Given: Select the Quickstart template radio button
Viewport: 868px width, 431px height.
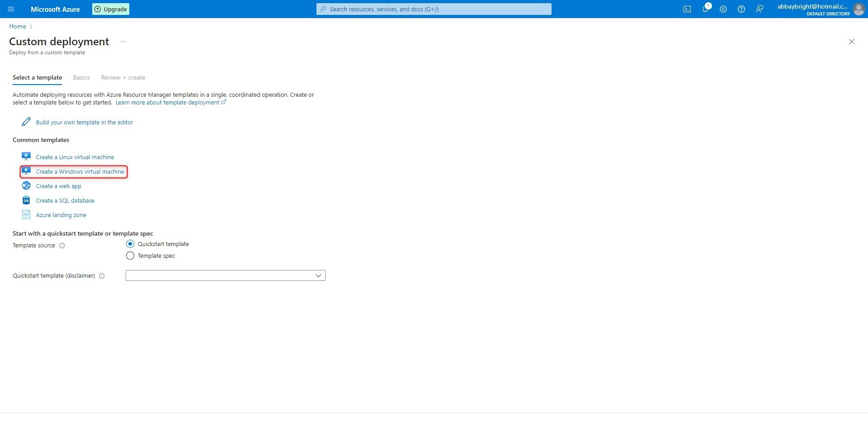Looking at the screenshot, I should tap(130, 244).
